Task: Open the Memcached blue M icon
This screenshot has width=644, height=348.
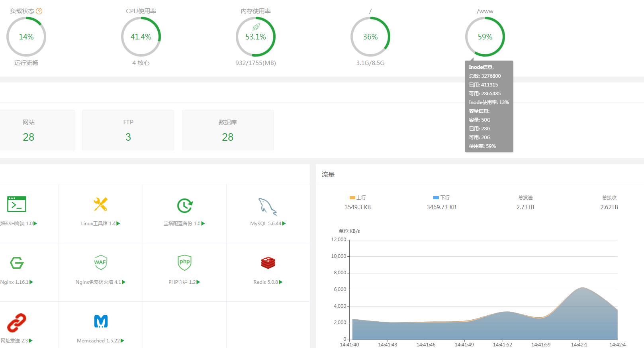Action: (x=100, y=321)
